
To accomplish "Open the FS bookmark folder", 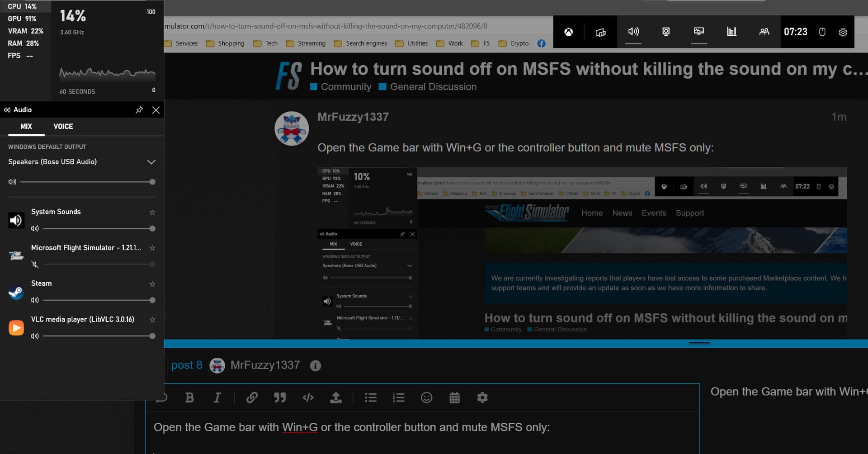I will 480,43.
